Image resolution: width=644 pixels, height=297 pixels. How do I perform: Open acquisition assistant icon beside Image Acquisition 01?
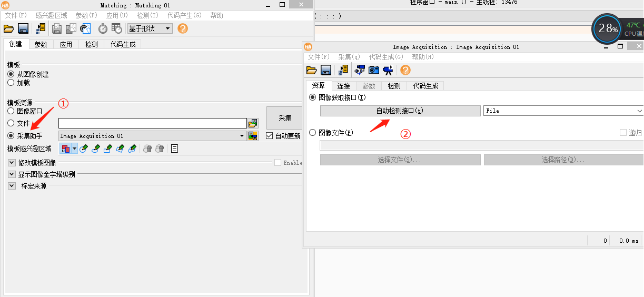(x=253, y=136)
